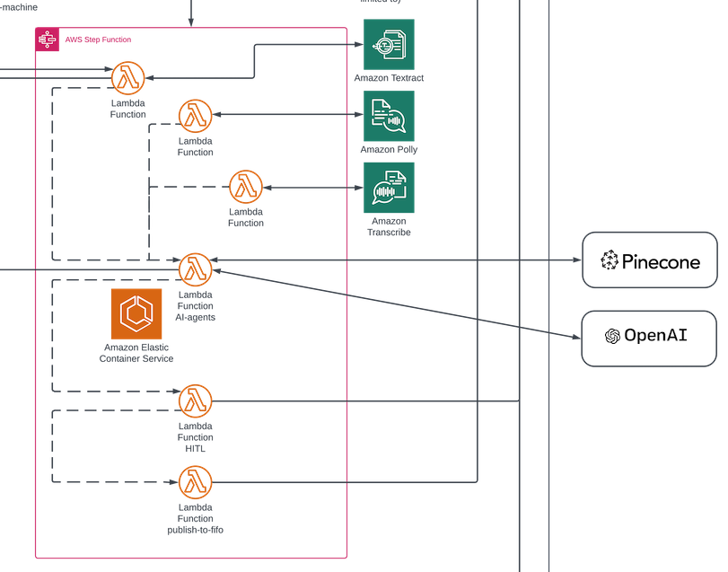Image resolution: width=728 pixels, height=572 pixels.
Task: Select the 'AI-agents' text label
Action: (x=195, y=317)
